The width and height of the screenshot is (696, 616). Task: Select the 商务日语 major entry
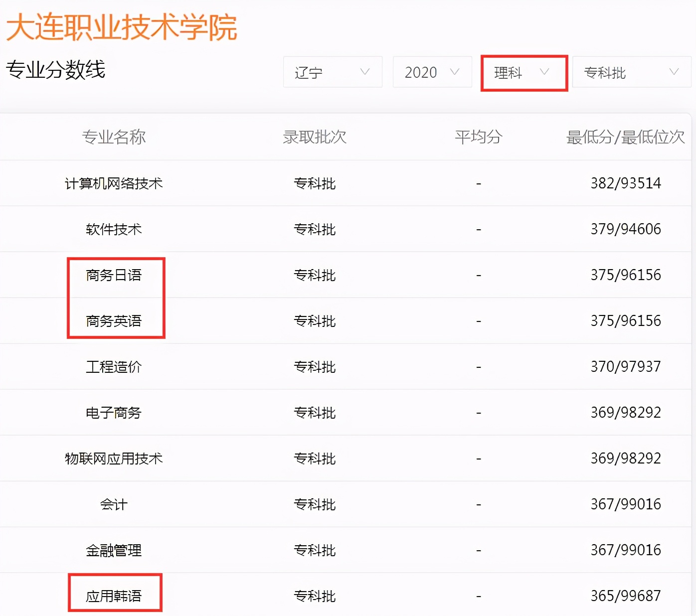pyautogui.click(x=114, y=275)
